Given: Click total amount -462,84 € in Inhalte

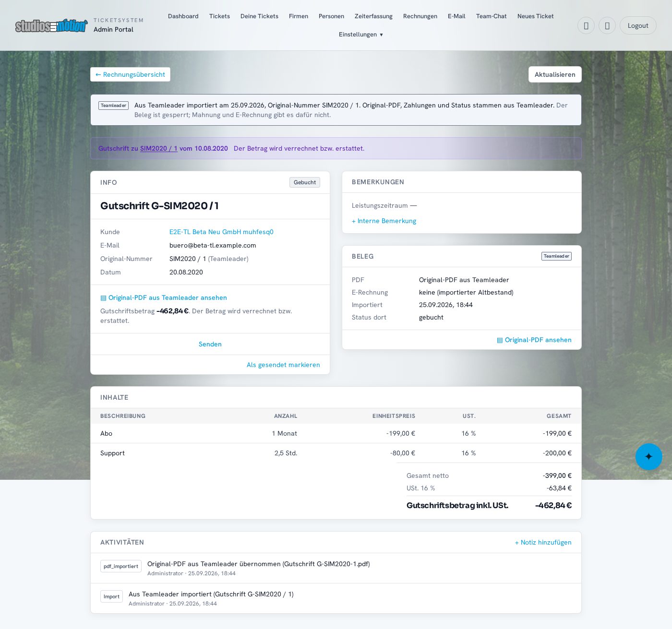Looking at the screenshot, I should click(553, 505).
